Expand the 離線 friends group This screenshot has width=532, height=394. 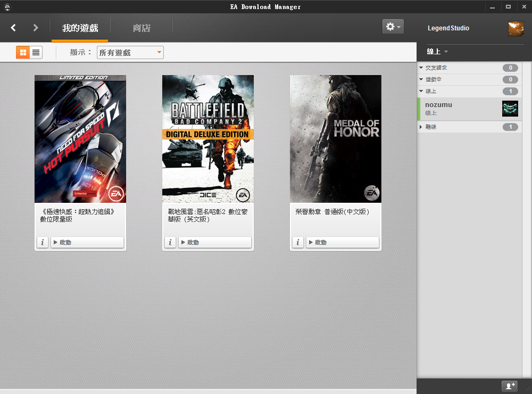click(421, 127)
